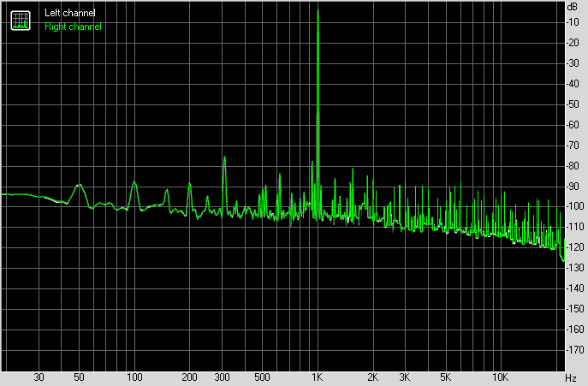This screenshot has height=386, width=588.
Task: Click the '100' frequency axis label
Action: [x=134, y=377]
